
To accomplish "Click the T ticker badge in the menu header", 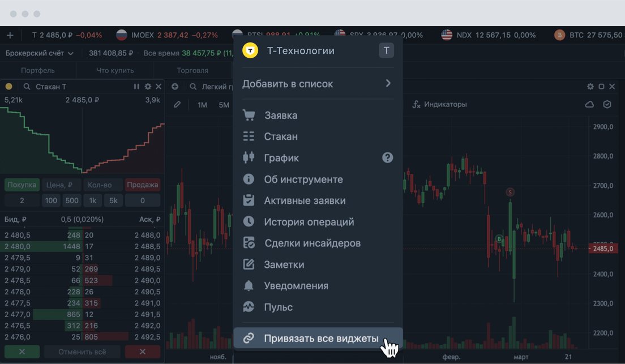I will (386, 50).
